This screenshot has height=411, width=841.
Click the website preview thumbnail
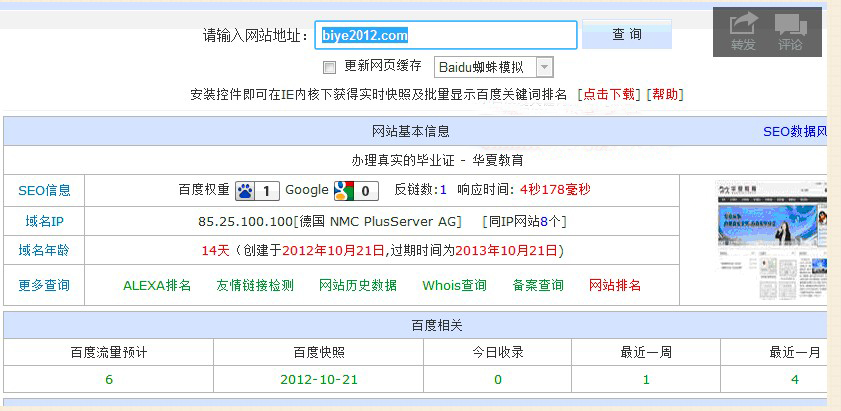pyautogui.click(x=771, y=230)
